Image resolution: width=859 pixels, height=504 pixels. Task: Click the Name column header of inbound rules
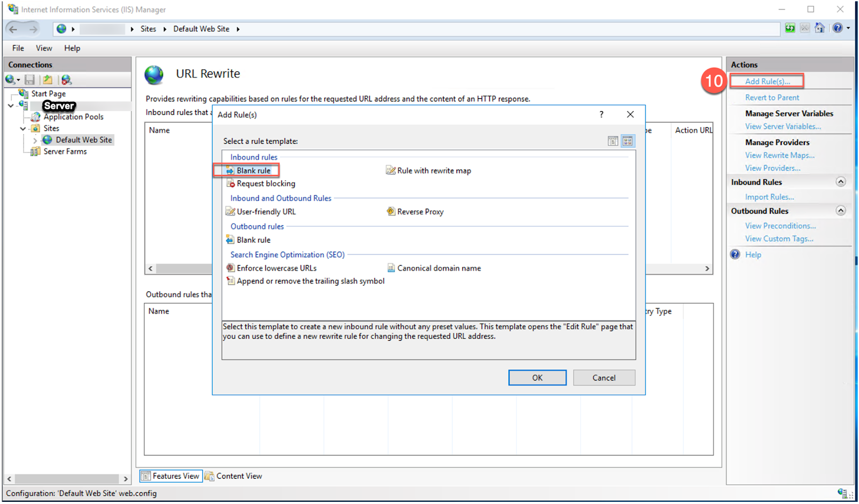[159, 130]
